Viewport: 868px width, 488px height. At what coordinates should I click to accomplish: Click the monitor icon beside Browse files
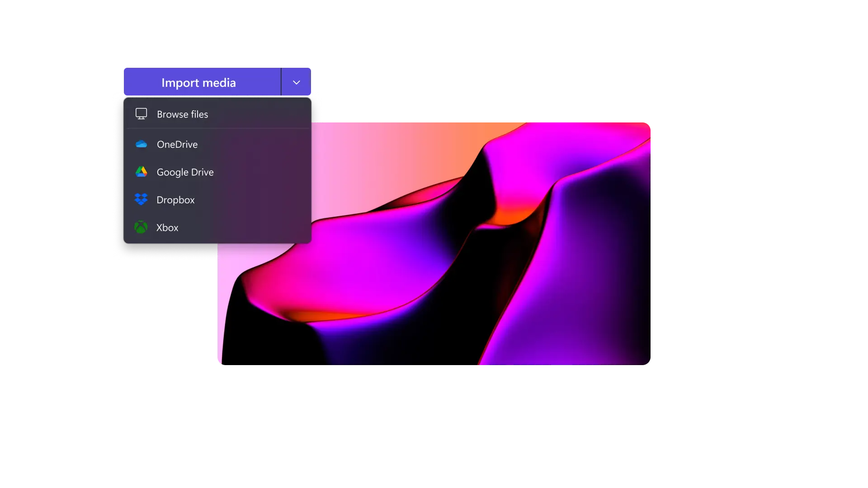[141, 113]
